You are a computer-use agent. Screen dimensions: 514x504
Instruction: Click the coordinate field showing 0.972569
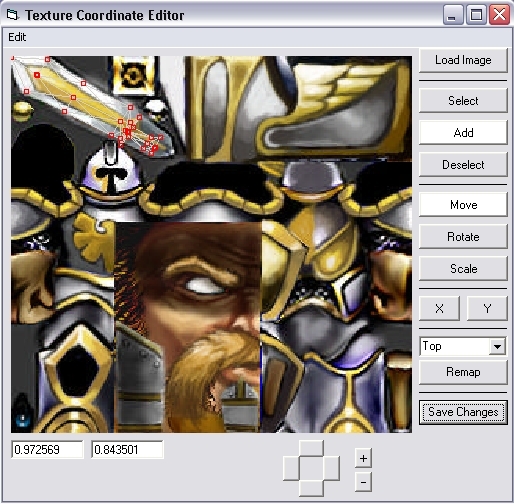click(47, 450)
